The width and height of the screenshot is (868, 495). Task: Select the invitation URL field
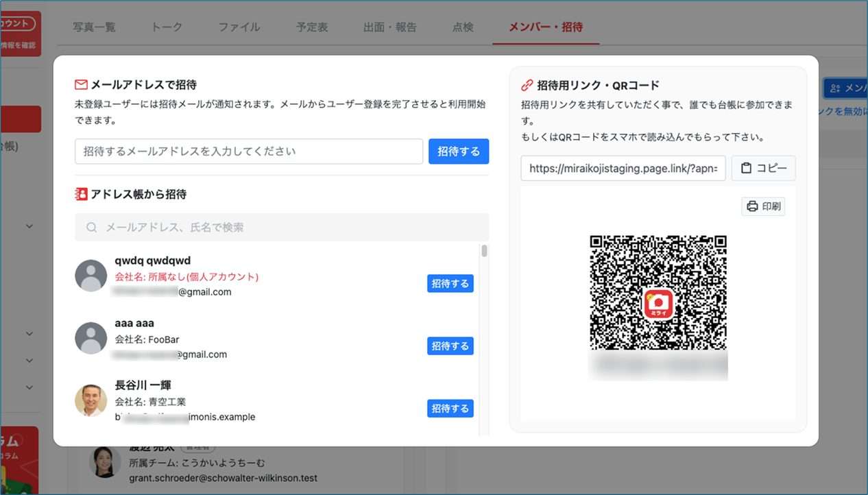(x=623, y=168)
